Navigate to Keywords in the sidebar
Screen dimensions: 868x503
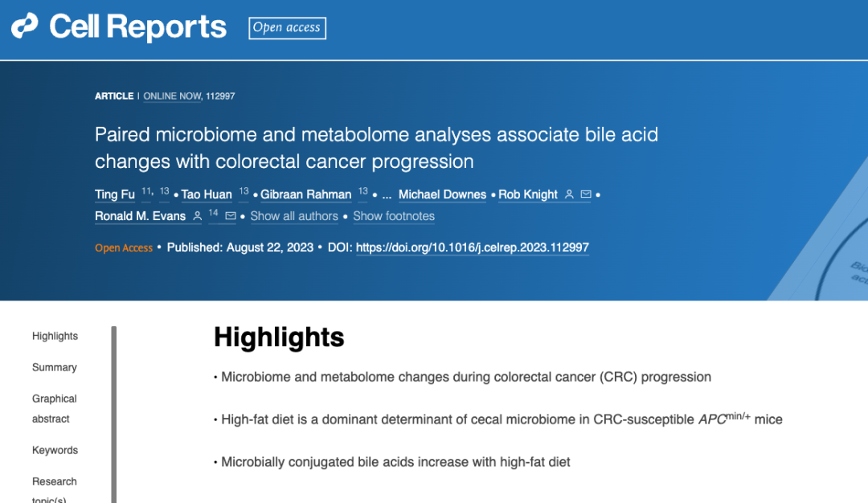tap(55, 451)
